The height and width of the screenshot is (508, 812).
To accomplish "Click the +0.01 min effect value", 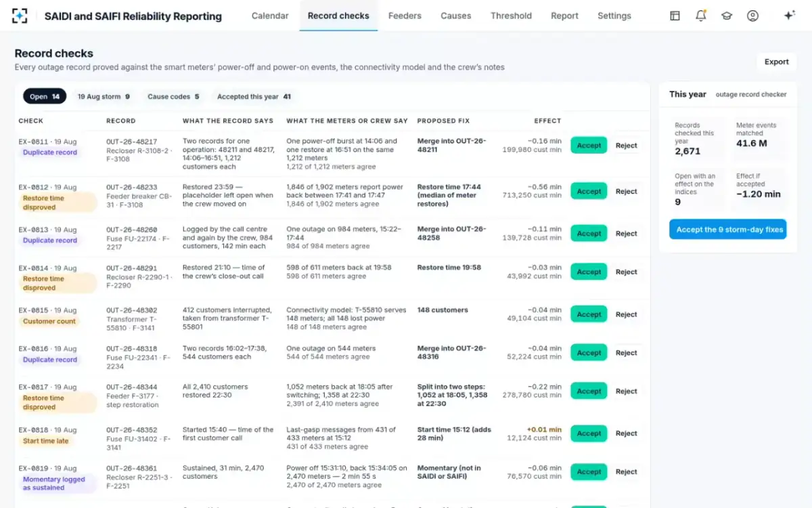I will click(545, 429).
